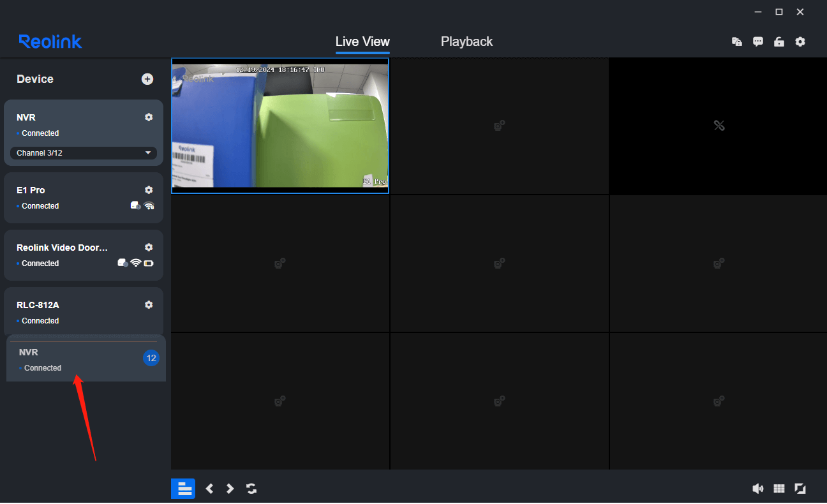Image resolution: width=827 pixels, height=504 pixels.
Task: Click Video Doorbell Wi-Fi signal icon
Action: click(135, 263)
